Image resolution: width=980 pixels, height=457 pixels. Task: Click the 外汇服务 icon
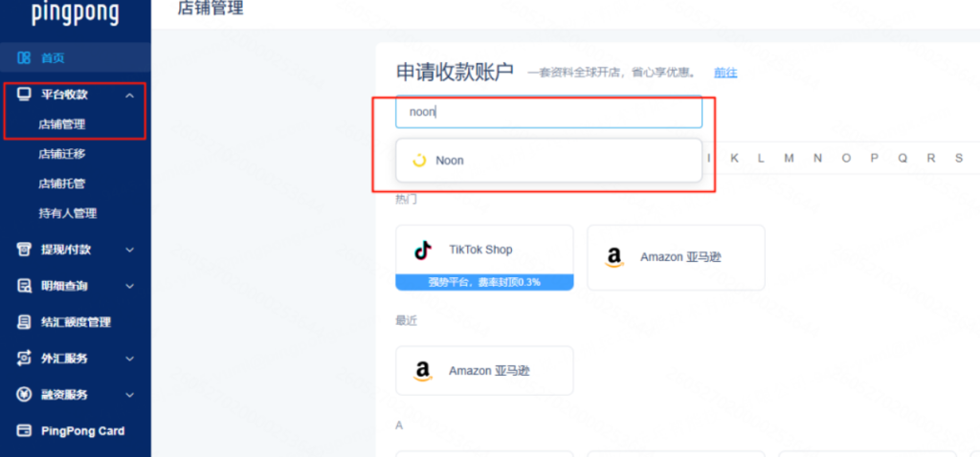24,359
